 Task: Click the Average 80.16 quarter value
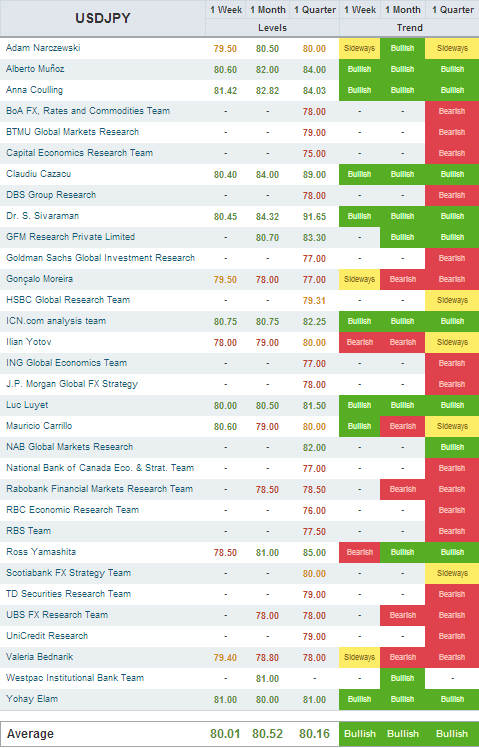[314, 734]
